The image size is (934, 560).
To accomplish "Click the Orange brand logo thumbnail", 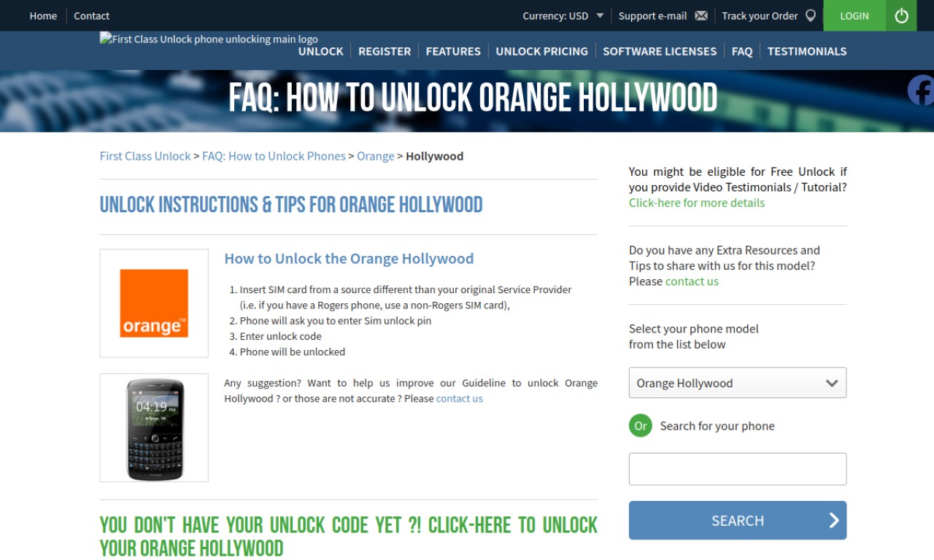I will (154, 303).
